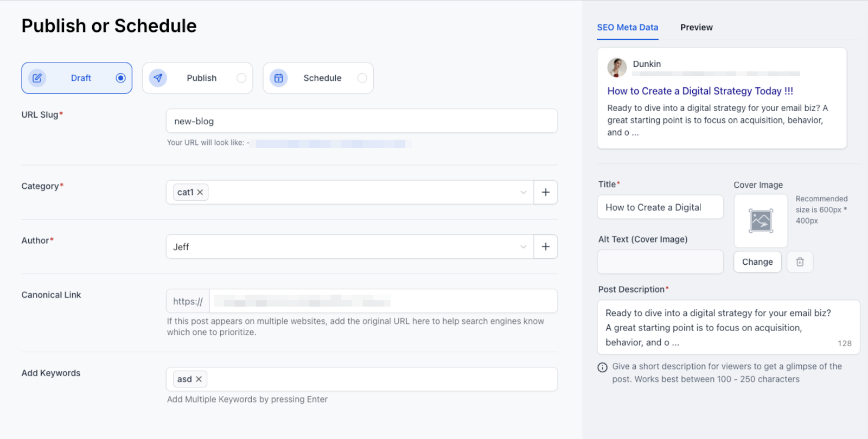The width and height of the screenshot is (868, 439).
Task: Click the Publish paper plane icon
Action: tap(158, 78)
